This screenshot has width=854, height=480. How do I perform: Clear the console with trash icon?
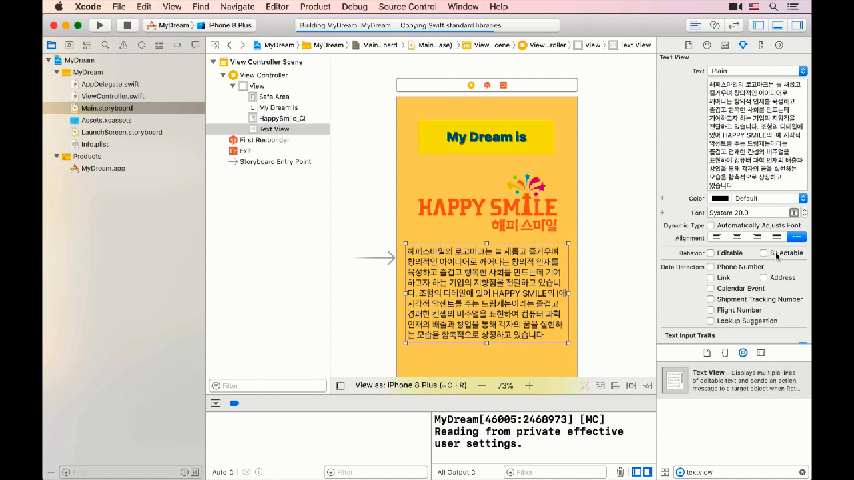pyautogui.click(x=620, y=472)
